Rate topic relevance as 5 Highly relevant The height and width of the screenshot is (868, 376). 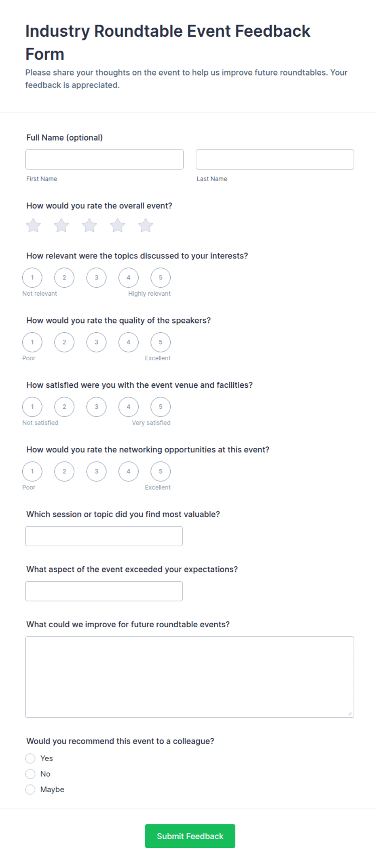click(x=161, y=277)
